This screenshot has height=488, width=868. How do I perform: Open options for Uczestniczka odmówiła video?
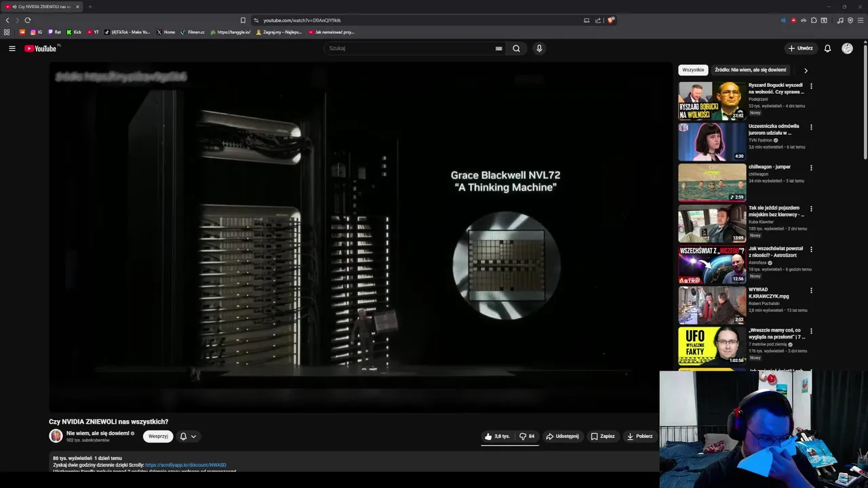coord(811,127)
